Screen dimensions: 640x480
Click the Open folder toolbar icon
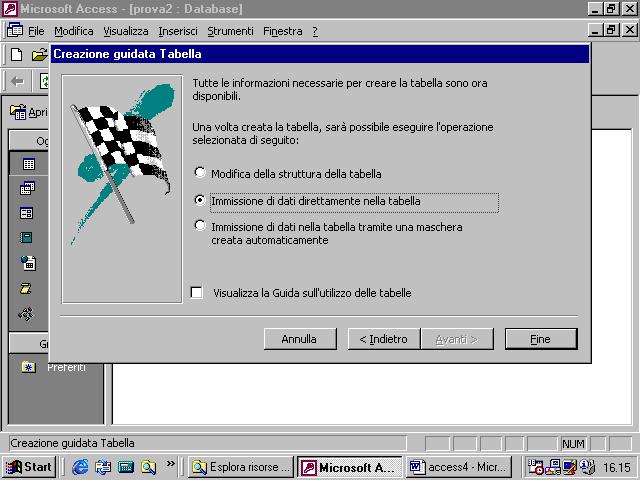(39, 55)
